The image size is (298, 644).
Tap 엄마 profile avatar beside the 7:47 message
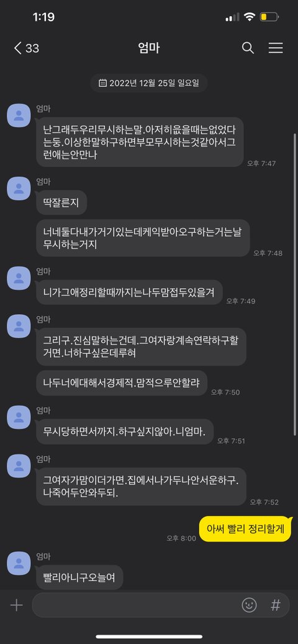click(19, 115)
